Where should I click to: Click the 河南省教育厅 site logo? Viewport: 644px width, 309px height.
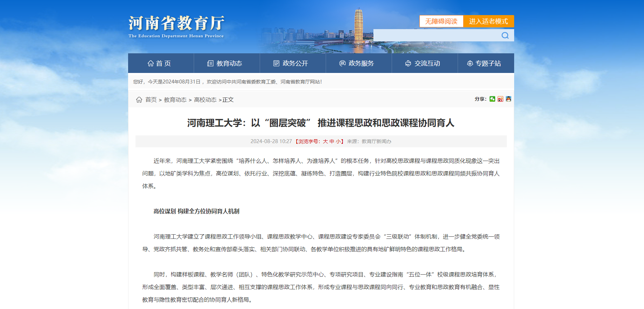176,26
